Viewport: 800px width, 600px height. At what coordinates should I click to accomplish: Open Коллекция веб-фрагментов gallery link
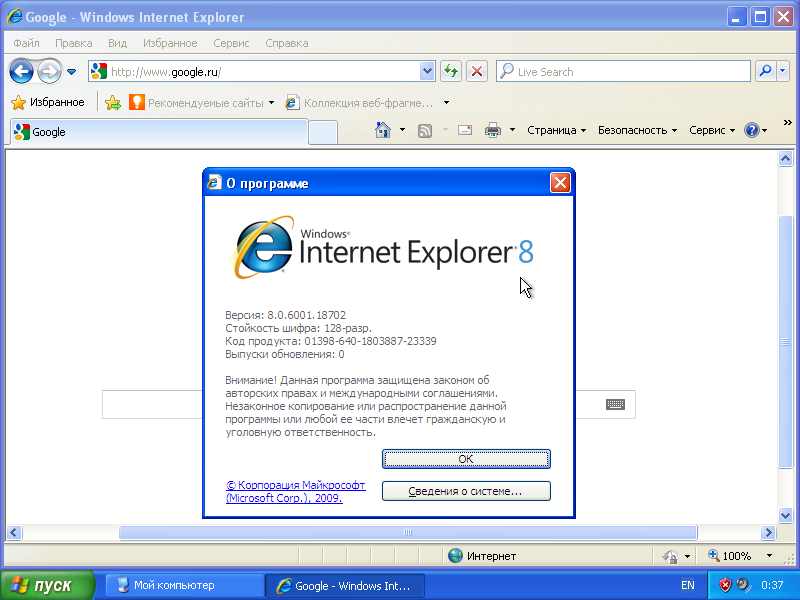[x=360, y=103]
